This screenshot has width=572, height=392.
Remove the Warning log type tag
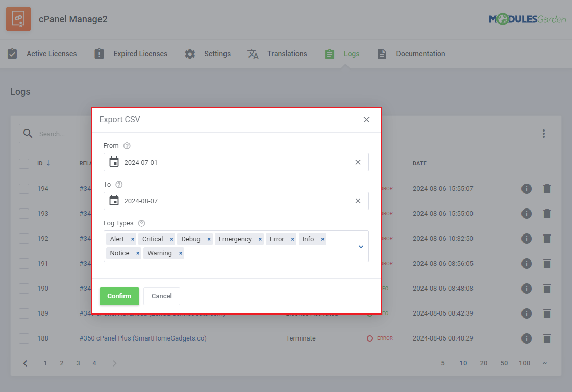click(180, 253)
